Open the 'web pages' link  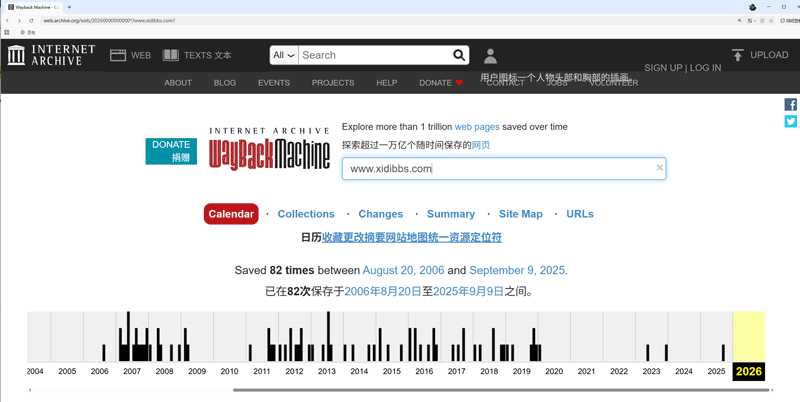[x=477, y=127]
